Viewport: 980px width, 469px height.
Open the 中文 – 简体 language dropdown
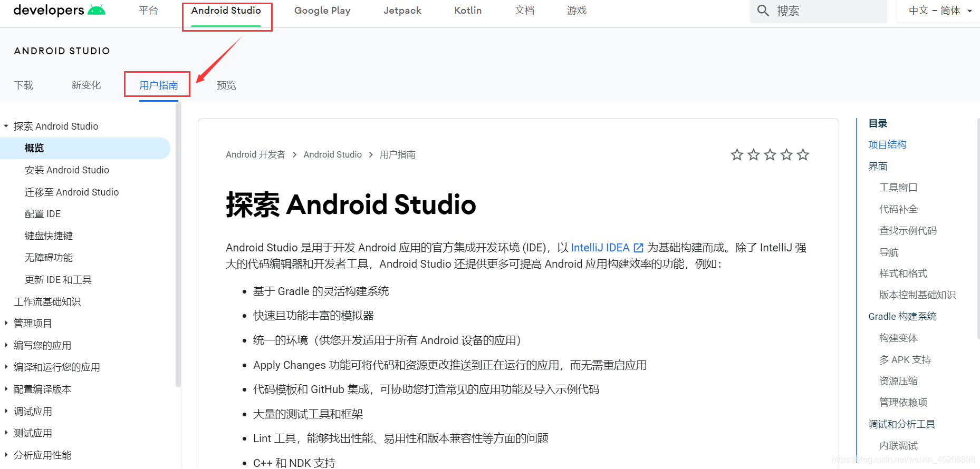[940, 11]
